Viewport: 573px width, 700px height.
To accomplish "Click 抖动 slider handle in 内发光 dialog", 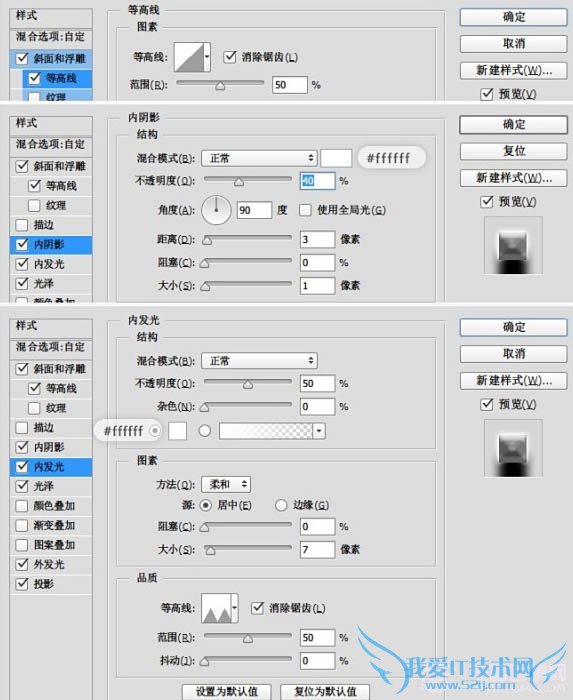I will (x=204, y=662).
